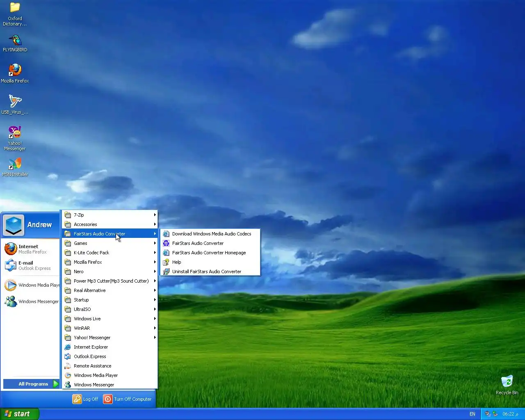Expand the Accessories submenu arrow
The image size is (525, 420).
(155, 224)
